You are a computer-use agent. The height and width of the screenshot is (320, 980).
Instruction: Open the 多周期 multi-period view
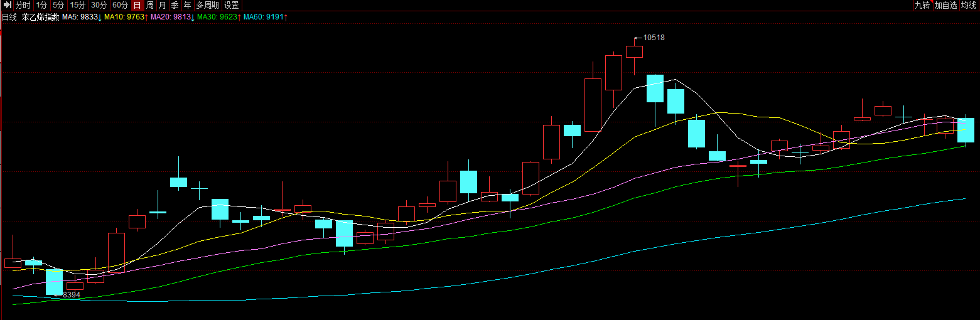tap(208, 5)
